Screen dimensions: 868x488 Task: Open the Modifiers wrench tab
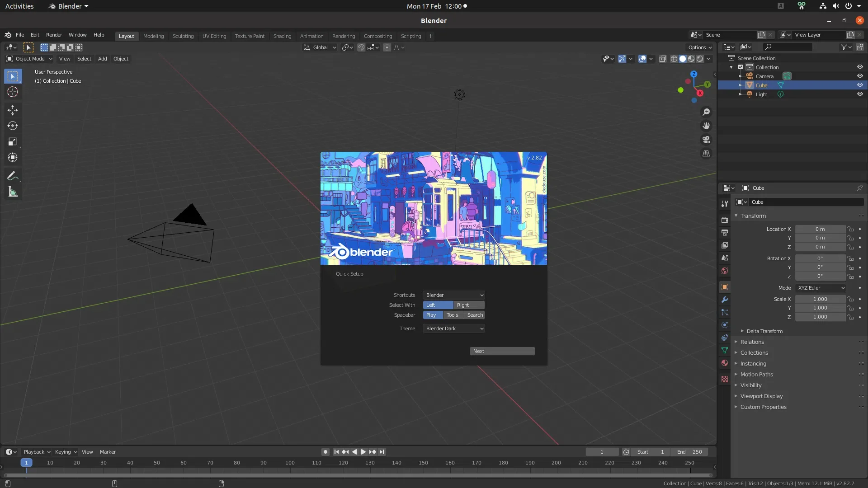[x=725, y=300]
